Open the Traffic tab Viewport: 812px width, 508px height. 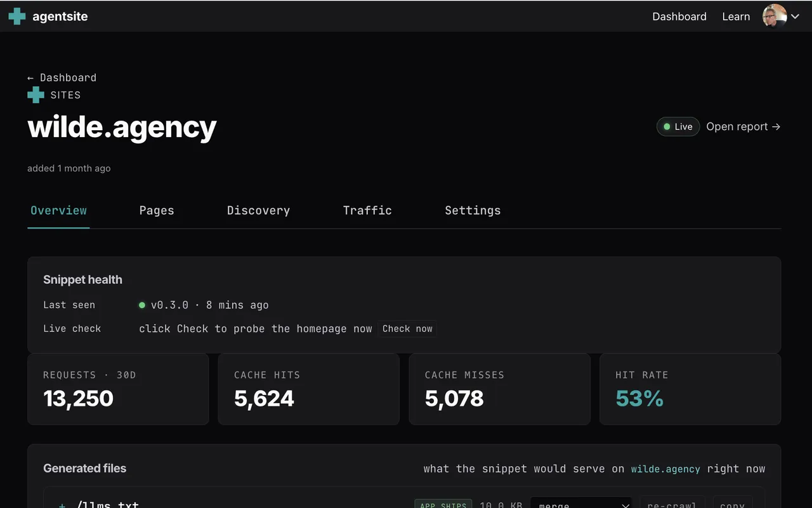pos(367,210)
